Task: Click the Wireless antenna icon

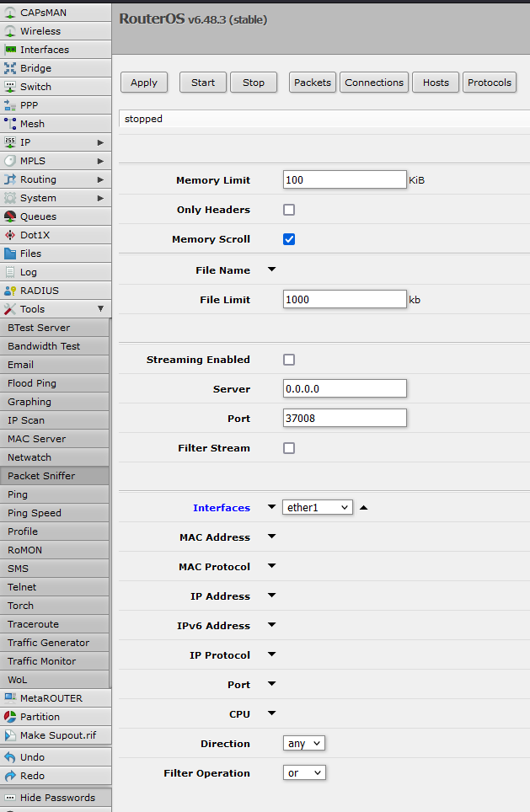Action: 10,31
